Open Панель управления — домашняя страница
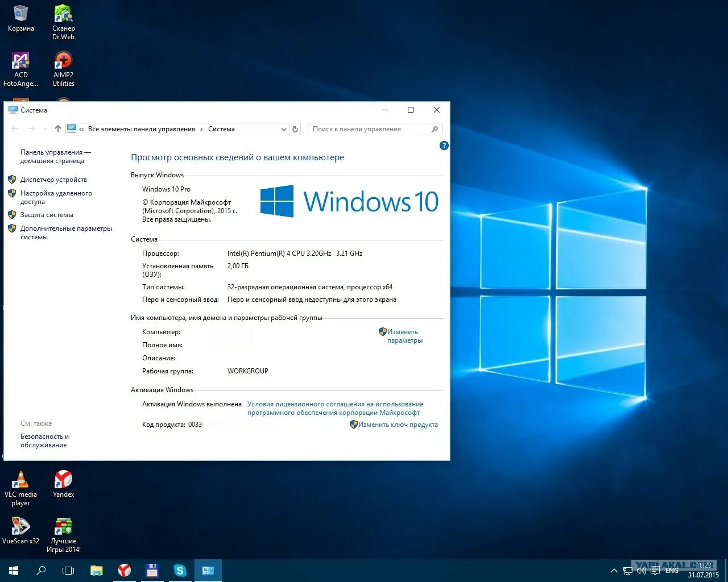The image size is (728, 582). 56,156
